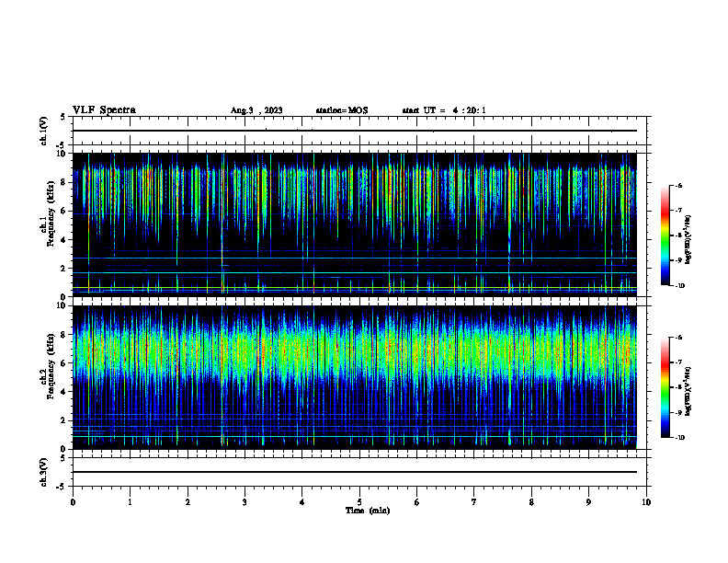
Task: Click the "start UT = 4 :20: 1" label
Action: [x=444, y=110]
